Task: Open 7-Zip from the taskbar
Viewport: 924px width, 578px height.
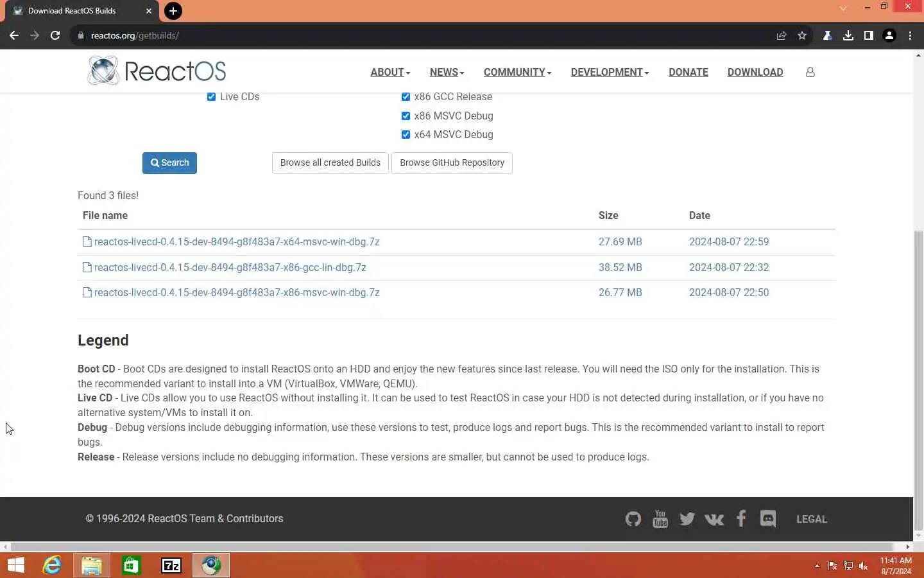Action: coord(171,565)
